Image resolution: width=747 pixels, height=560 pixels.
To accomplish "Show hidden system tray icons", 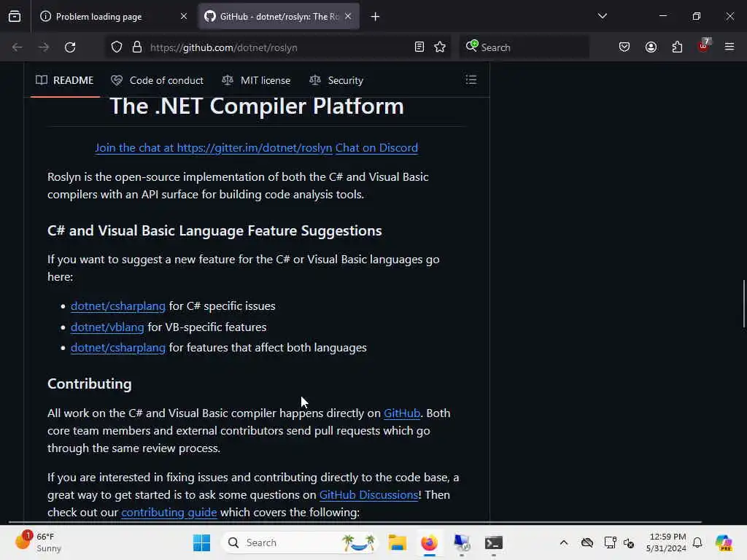I will click(x=564, y=542).
